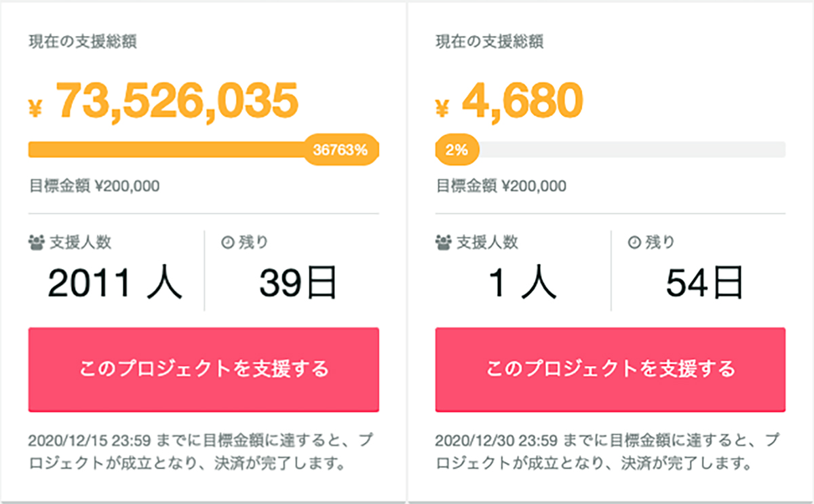Click the clock icon above 39日 remaining
814x504 pixels.
click(227, 241)
